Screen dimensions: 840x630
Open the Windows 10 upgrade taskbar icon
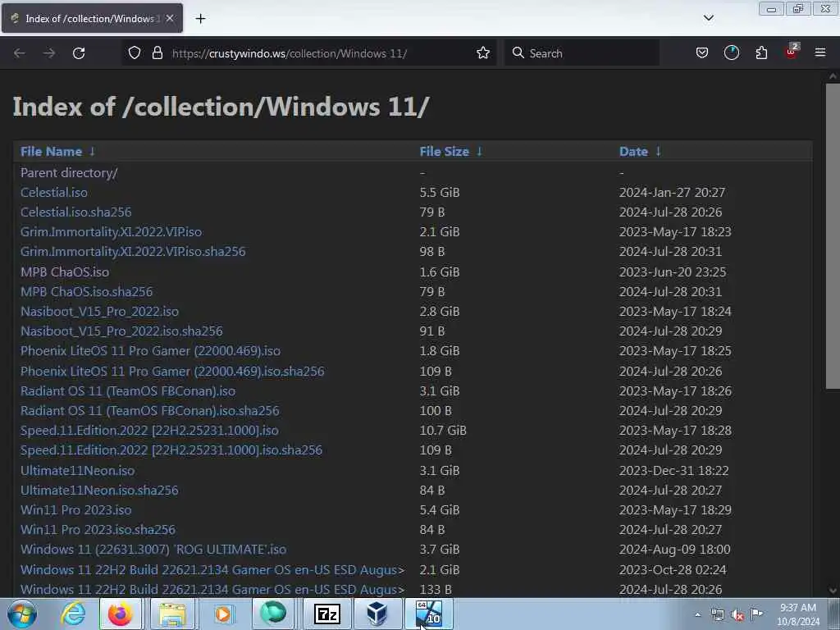429,614
